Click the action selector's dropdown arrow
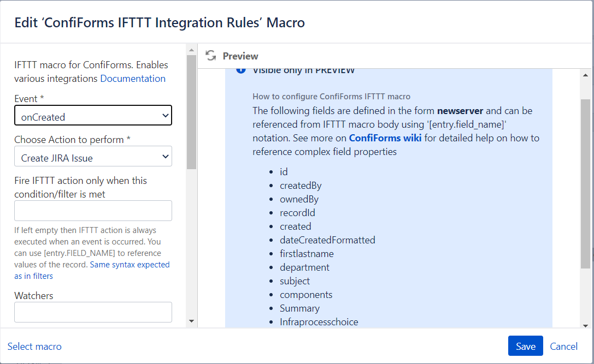The height and width of the screenshot is (364, 594). [165, 156]
